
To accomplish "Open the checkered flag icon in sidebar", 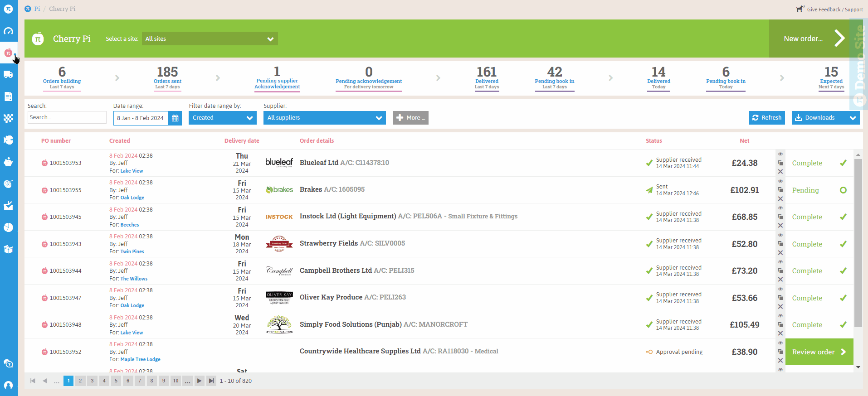I will (x=9, y=118).
